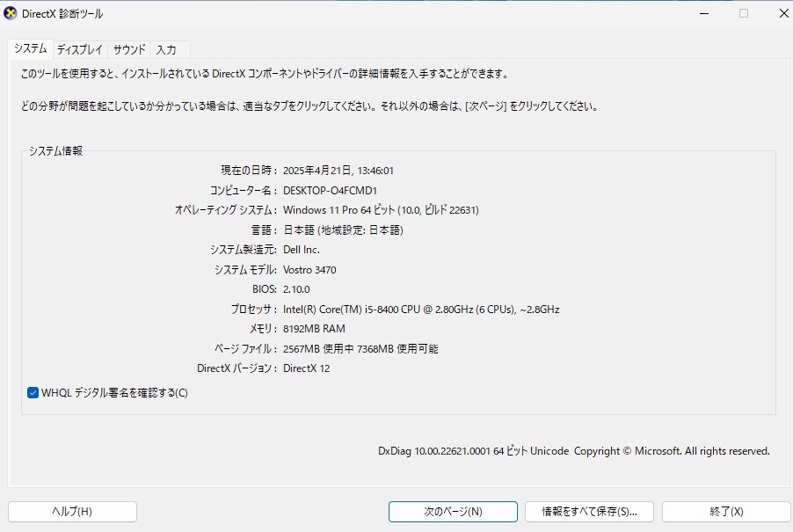This screenshot has height=532, width=793.
Task: Click the 8192MB RAM memory value
Action: pos(314,329)
